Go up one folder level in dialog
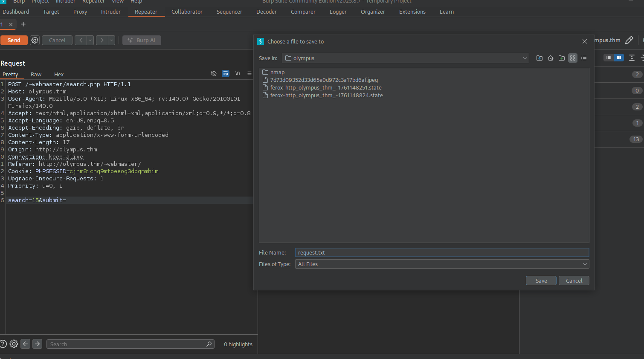Viewport: 644px width, 359px height. coord(540,58)
